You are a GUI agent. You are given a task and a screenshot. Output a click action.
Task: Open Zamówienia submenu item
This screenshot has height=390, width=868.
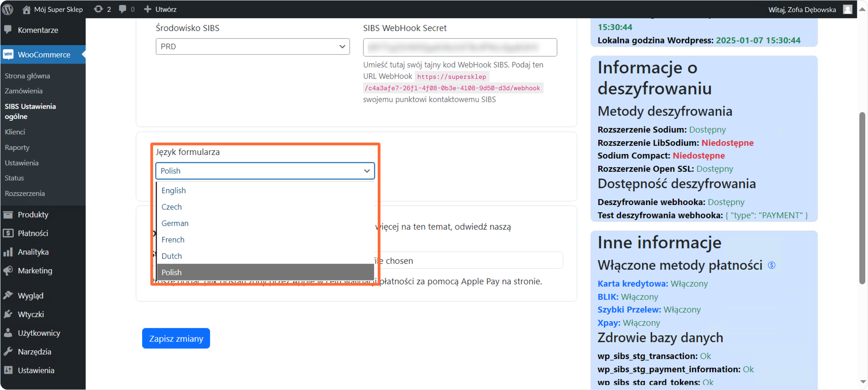tap(23, 91)
